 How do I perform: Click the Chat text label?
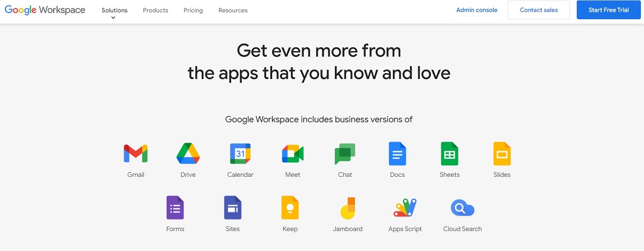click(345, 175)
